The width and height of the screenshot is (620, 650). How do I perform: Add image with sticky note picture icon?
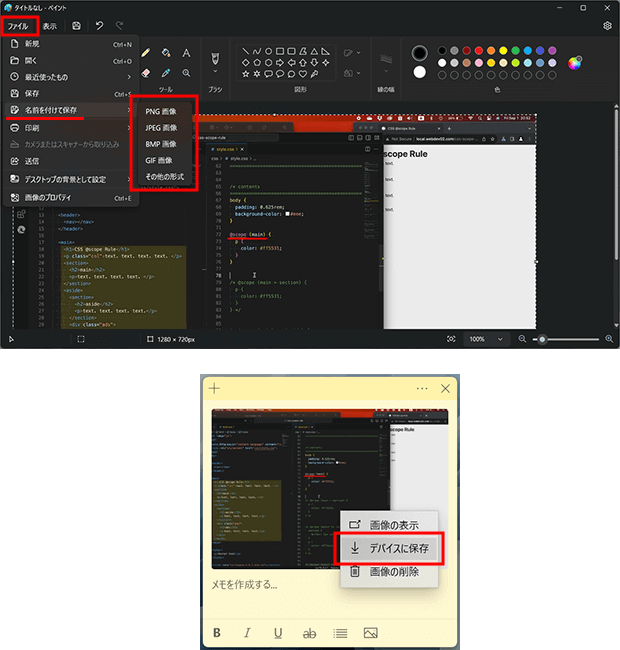371,633
